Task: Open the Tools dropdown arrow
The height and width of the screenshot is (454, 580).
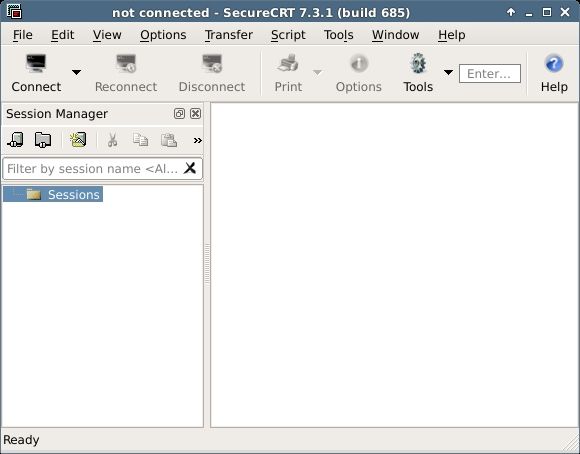Action: 448,73
